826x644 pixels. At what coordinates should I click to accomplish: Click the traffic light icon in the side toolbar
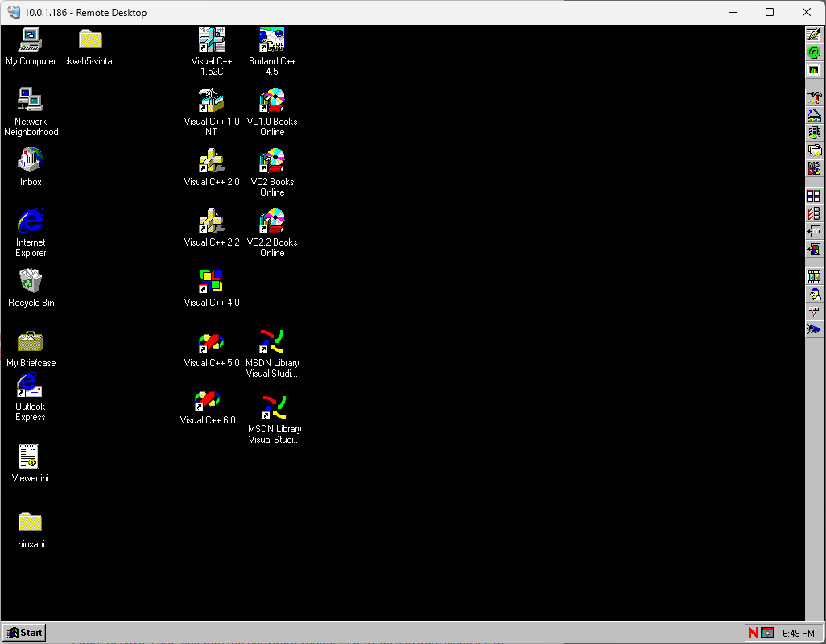(x=814, y=133)
